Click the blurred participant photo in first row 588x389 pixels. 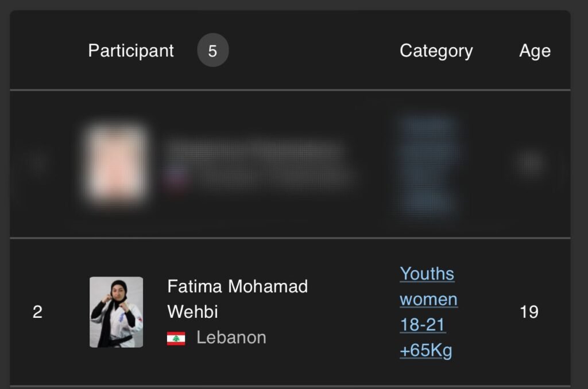click(x=117, y=164)
